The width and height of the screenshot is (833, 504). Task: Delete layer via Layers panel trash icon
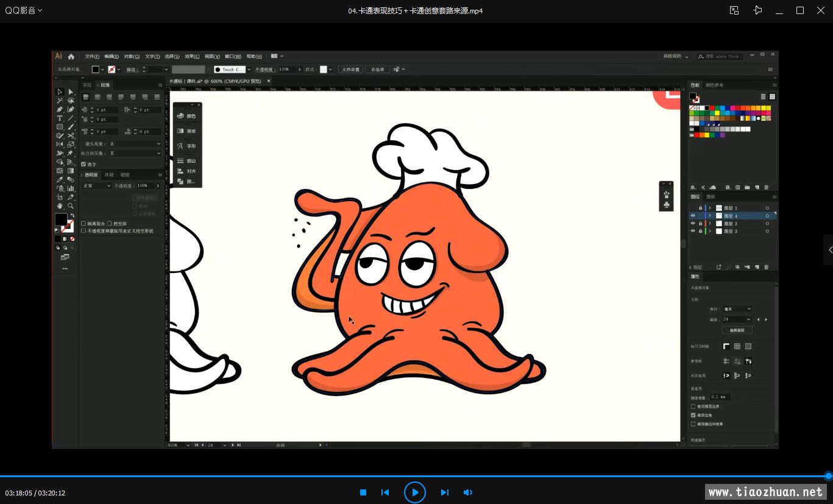coord(767,267)
